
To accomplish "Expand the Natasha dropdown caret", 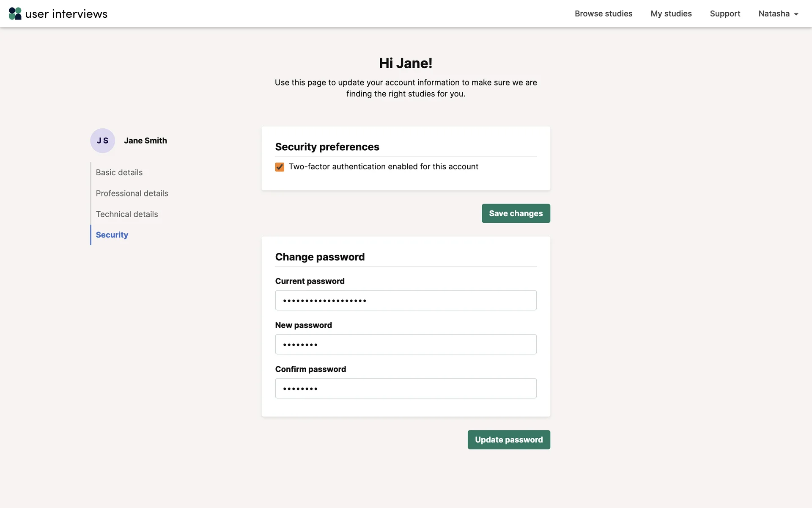I will click(x=796, y=14).
